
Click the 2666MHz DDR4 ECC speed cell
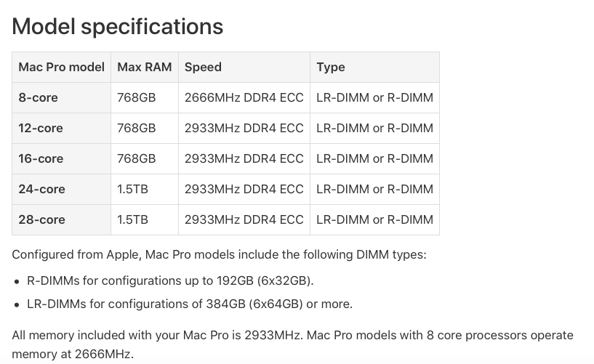[244, 97]
